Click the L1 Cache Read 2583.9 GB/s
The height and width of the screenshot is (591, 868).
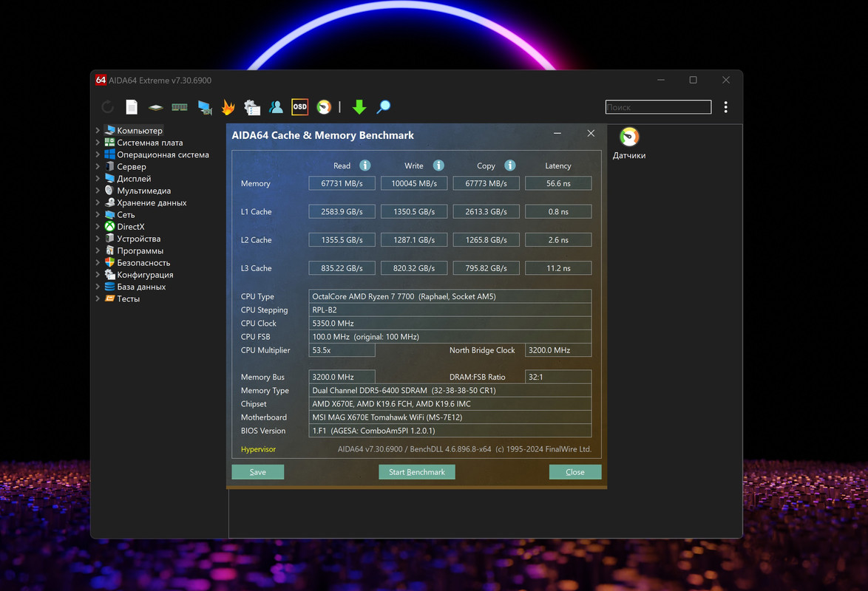[342, 211]
